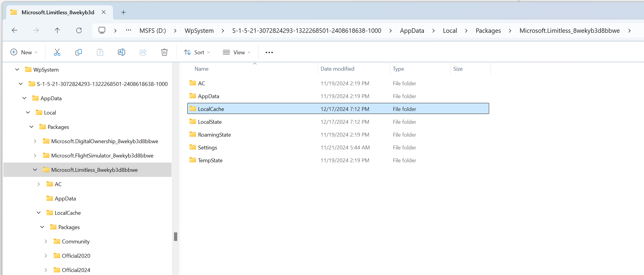
Task: Delete selection with trash icon
Action: 164,52
